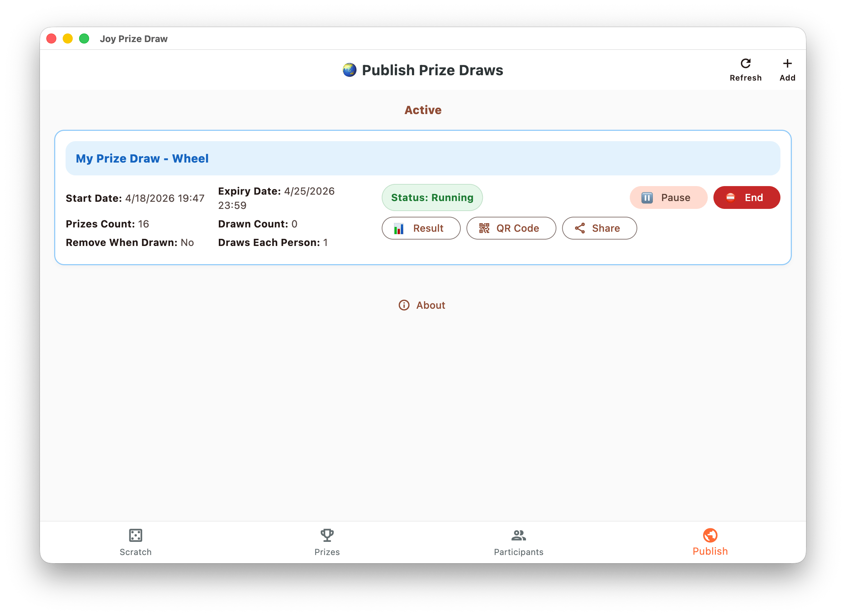Click the Refresh icon
This screenshot has width=846, height=616.
pos(745,63)
